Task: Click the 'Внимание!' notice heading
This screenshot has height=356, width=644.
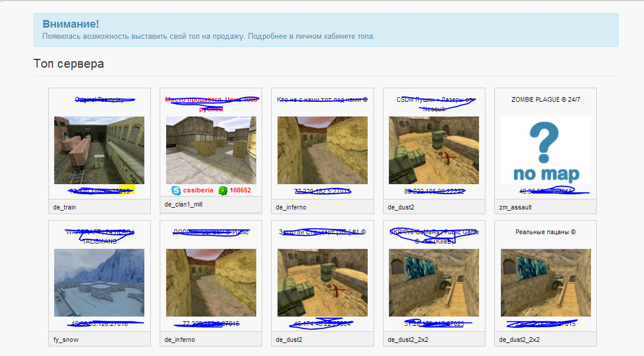Action: point(71,24)
